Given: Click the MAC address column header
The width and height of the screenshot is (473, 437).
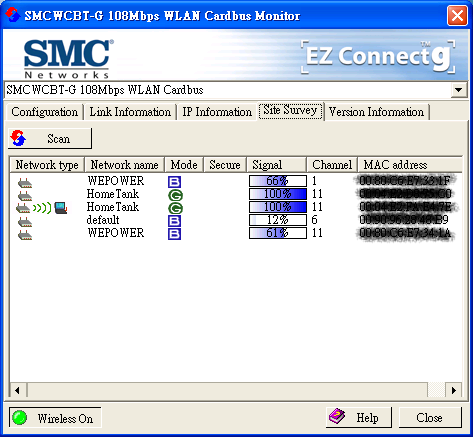Looking at the screenshot, I should 410,165.
